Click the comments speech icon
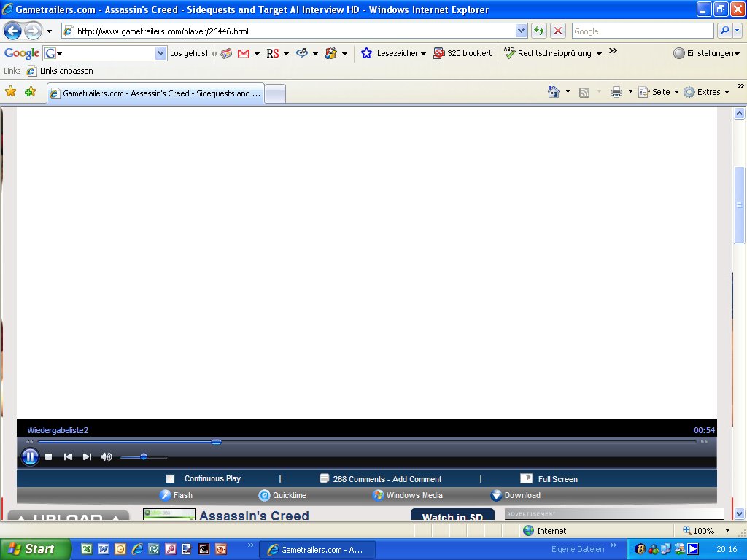 (x=325, y=478)
